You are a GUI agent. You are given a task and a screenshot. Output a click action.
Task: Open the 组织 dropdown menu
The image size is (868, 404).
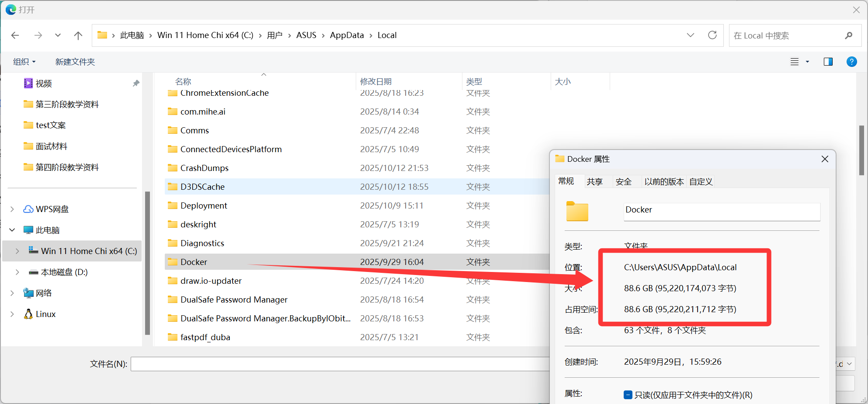coord(24,62)
